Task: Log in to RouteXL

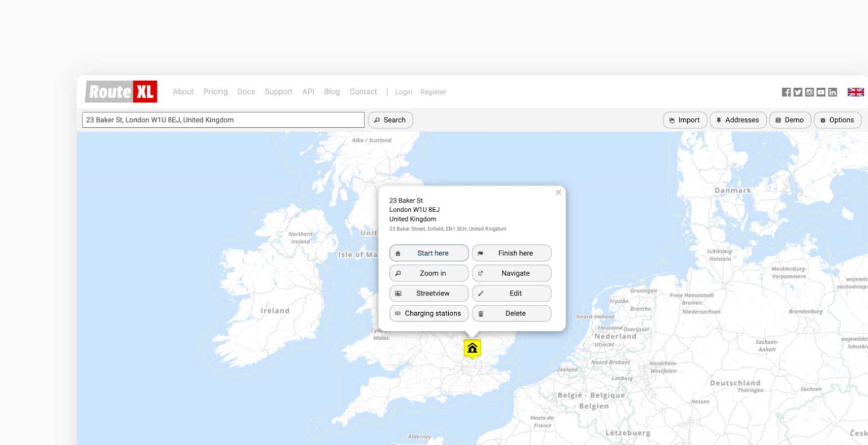Action: point(403,92)
